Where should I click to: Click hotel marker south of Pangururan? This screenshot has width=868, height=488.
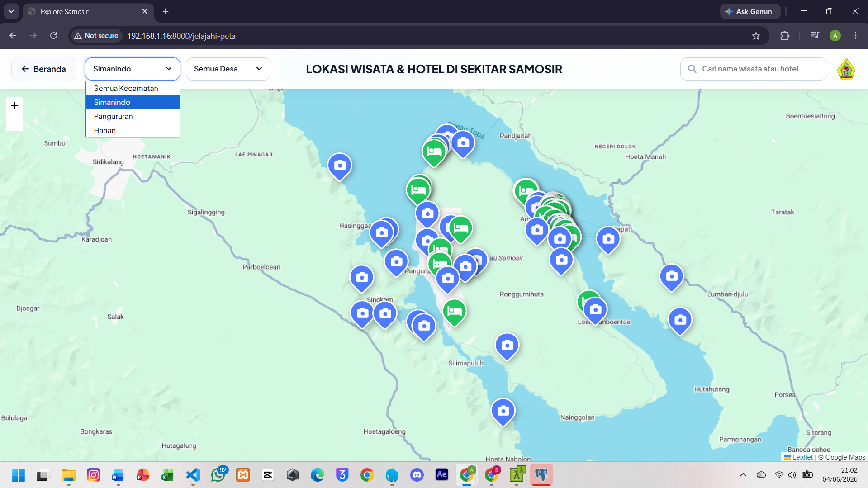point(454,312)
